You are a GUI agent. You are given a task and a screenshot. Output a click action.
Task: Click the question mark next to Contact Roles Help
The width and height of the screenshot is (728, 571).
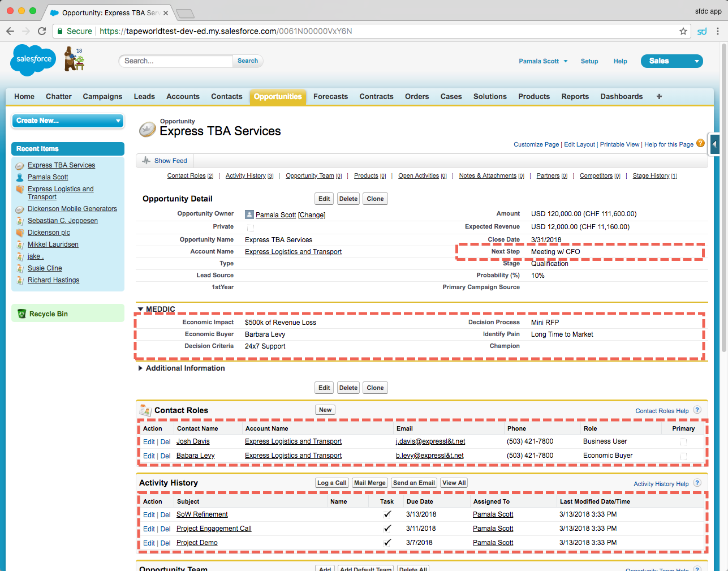[697, 410]
